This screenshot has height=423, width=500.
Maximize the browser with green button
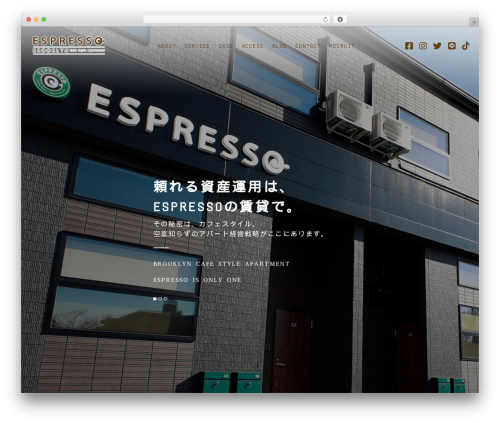[x=44, y=19]
